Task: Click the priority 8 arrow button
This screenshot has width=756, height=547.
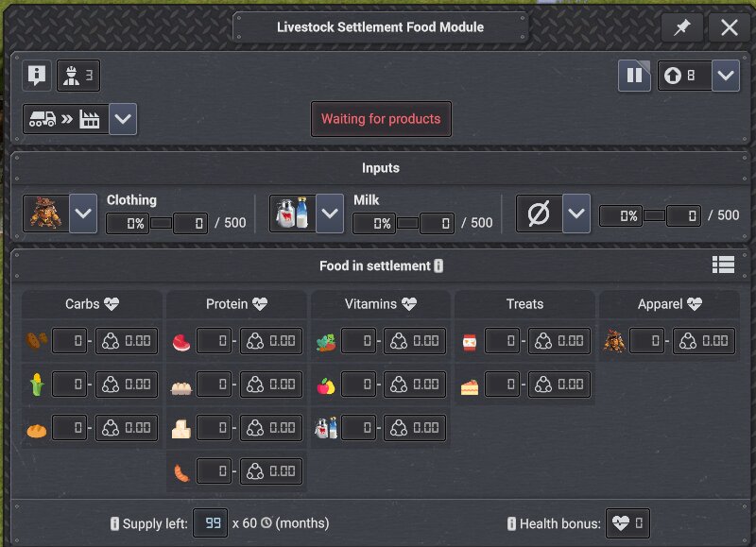Action: [684, 76]
